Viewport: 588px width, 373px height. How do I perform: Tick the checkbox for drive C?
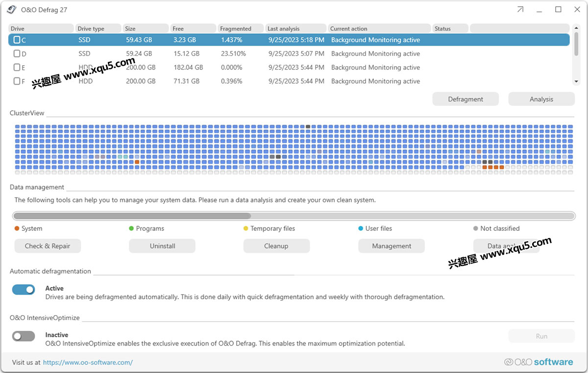[x=17, y=40]
